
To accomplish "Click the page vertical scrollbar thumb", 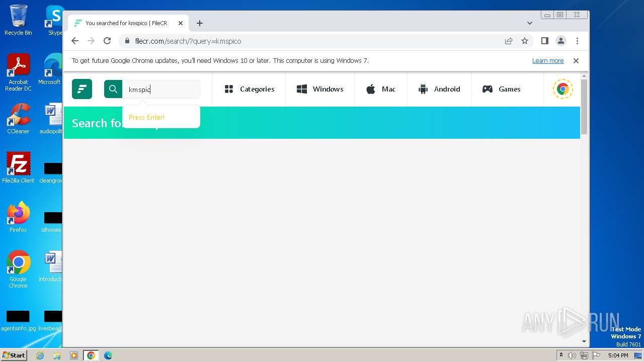I will click(x=584, y=106).
